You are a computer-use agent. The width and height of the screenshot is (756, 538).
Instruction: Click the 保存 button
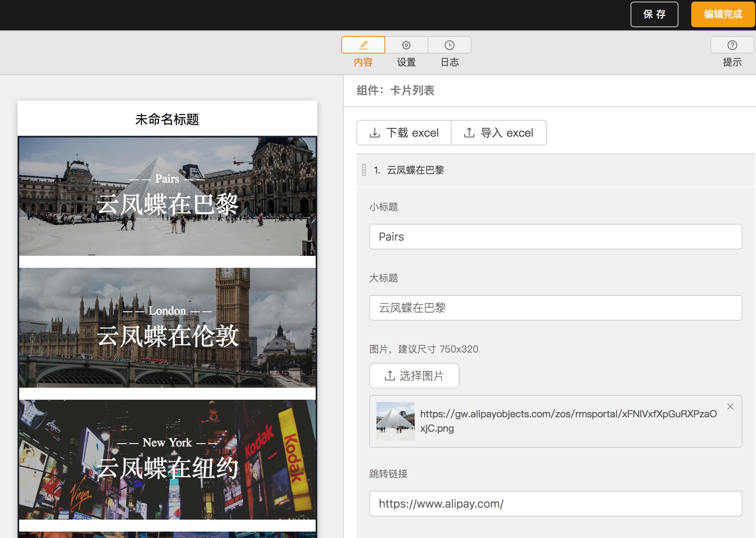tap(655, 14)
